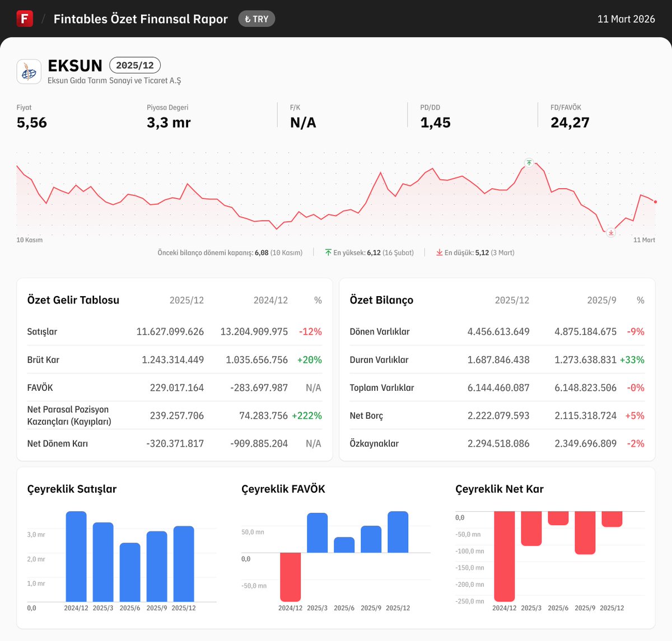Click the red 2024/12 bar in Çeyreklik FAVÖK
The width and height of the screenshot is (672, 641).
[291, 577]
